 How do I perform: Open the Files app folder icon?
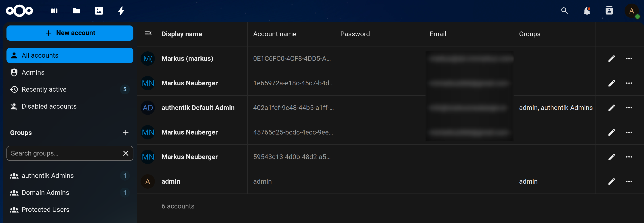76,11
